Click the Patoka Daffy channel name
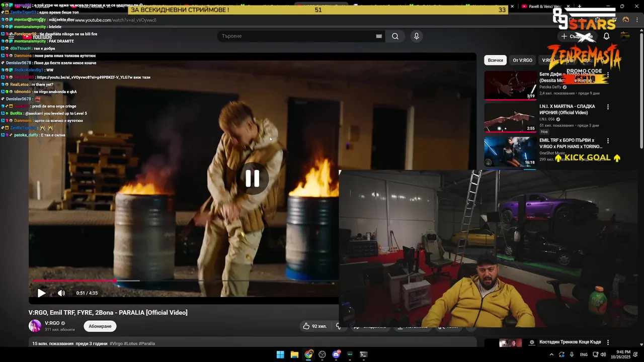Viewport: 644px width, 362px height. click(x=550, y=87)
